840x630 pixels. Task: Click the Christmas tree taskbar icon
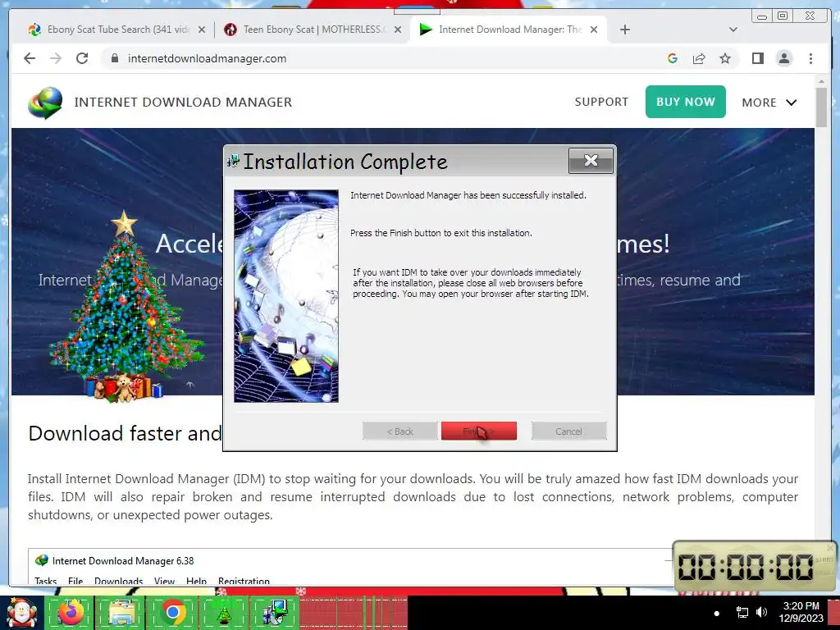(x=223, y=614)
